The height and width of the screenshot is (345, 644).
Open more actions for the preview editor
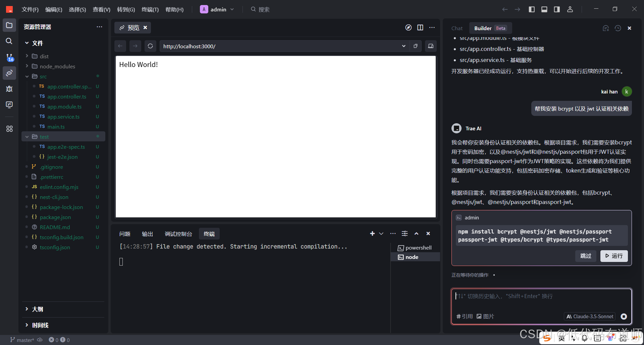pyautogui.click(x=432, y=27)
